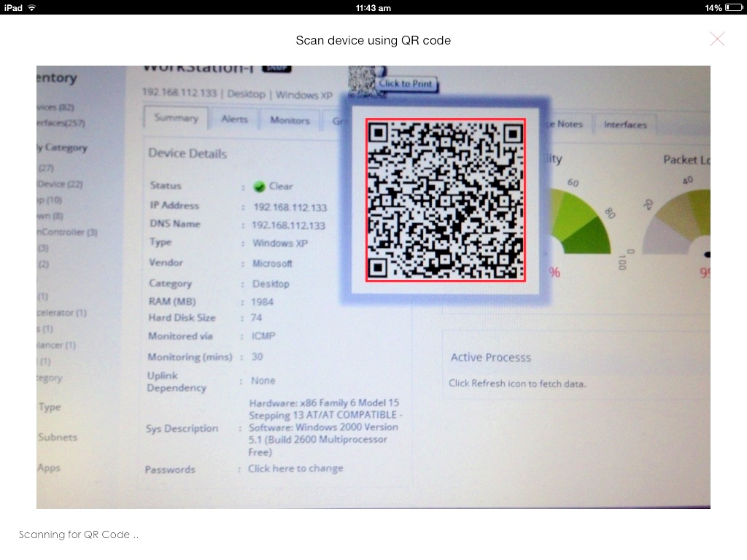
Task: Click the Hard Disk Size value 74
Action: [x=256, y=318]
